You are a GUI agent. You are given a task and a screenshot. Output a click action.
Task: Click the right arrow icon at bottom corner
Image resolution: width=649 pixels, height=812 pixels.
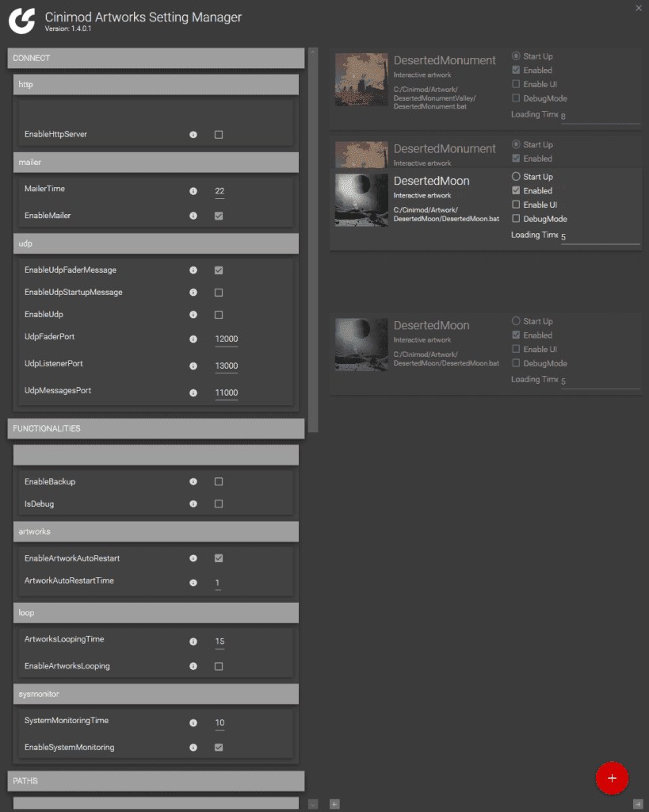click(638, 804)
